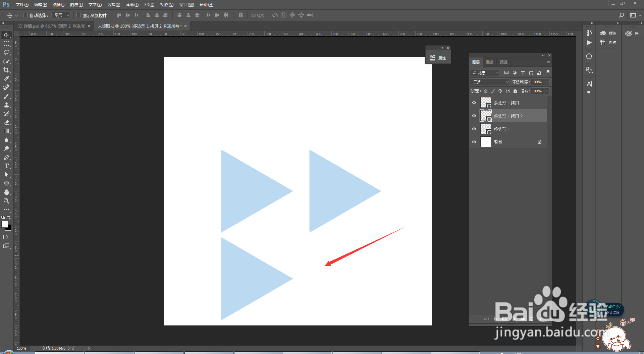Select the Horizontal Type tool
Screen dimensions: 644x354
[x=6, y=166]
